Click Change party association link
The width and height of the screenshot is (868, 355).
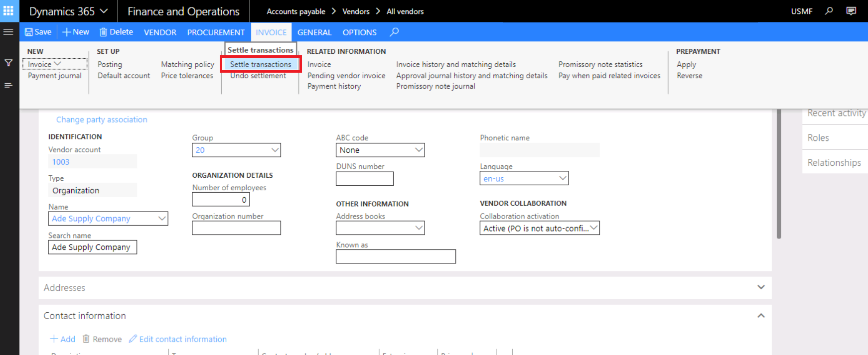[x=102, y=119]
